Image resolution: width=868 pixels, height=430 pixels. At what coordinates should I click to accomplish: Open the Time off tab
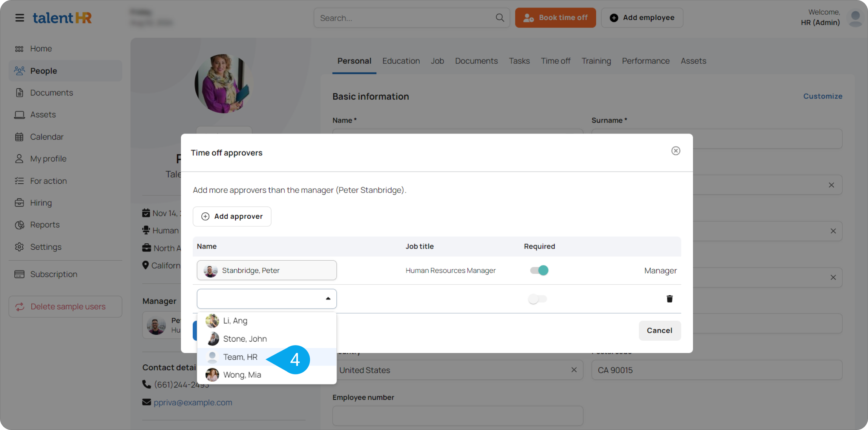click(x=555, y=61)
